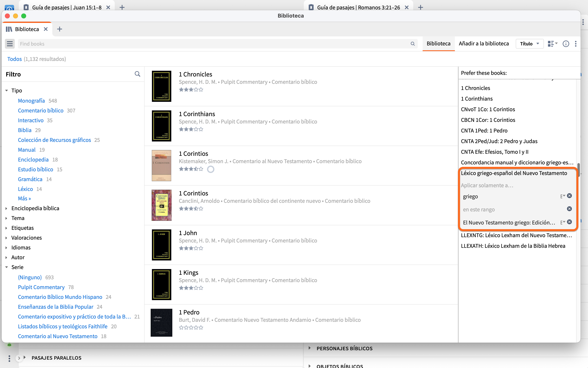Click the Todos results link
The height and width of the screenshot is (368, 588).
(x=14, y=59)
